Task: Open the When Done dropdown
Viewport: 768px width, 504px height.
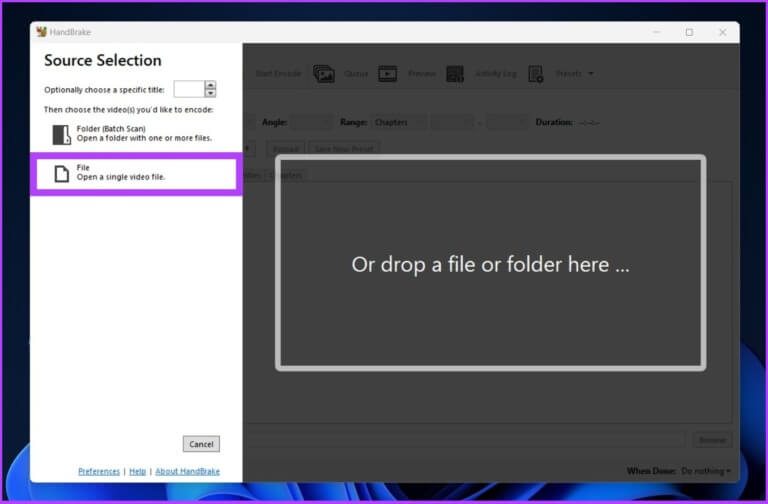Action: coord(706,471)
